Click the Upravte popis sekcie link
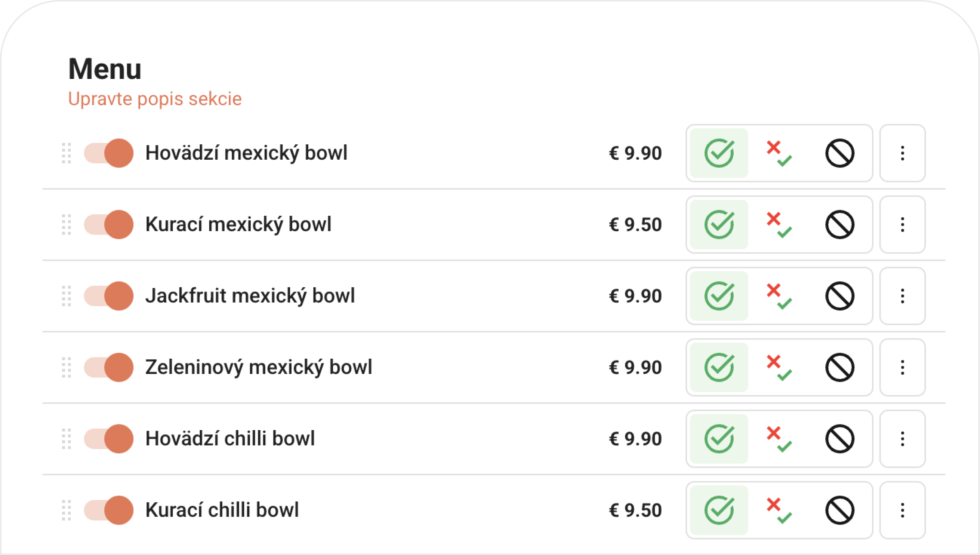The width and height of the screenshot is (980, 555). pyautogui.click(x=155, y=99)
